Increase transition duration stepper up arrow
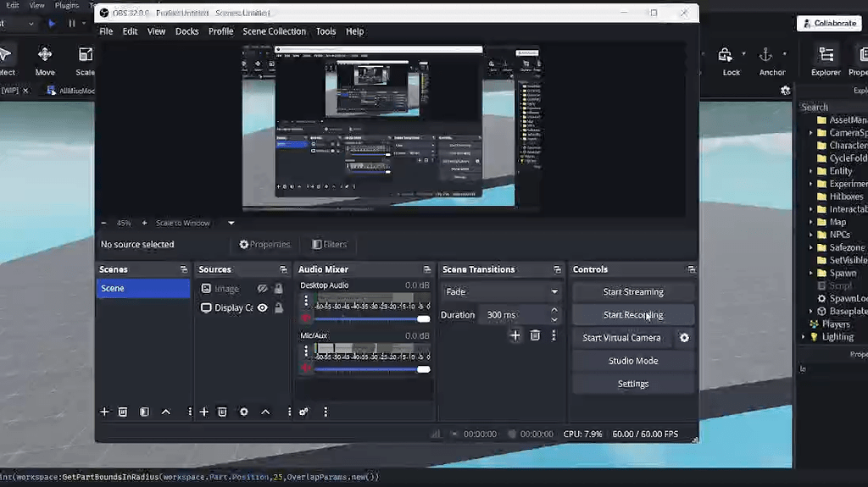The height and width of the screenshot is (487, 868). (554, 310)
